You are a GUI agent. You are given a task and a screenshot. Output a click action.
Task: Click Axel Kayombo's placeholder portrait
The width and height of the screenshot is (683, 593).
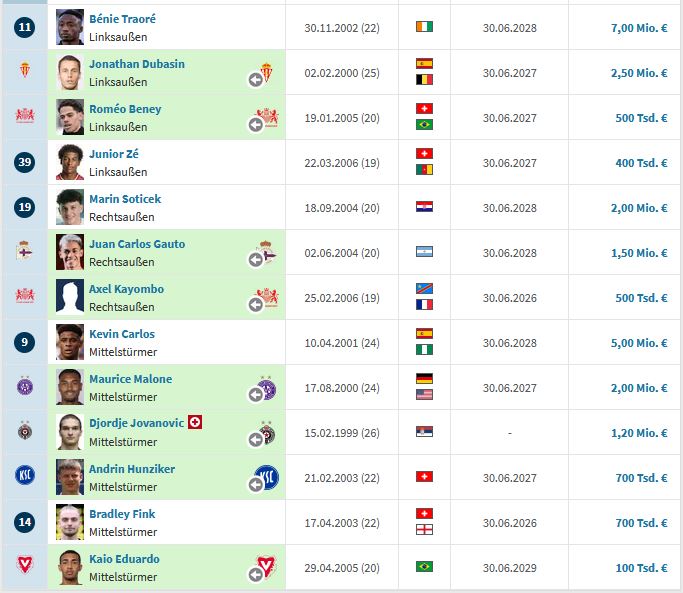[x=70, y=297]
